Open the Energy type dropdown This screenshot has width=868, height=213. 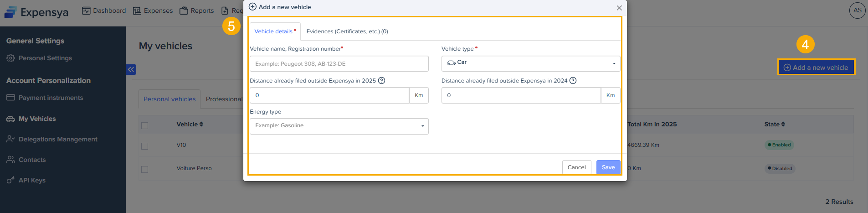339,126
